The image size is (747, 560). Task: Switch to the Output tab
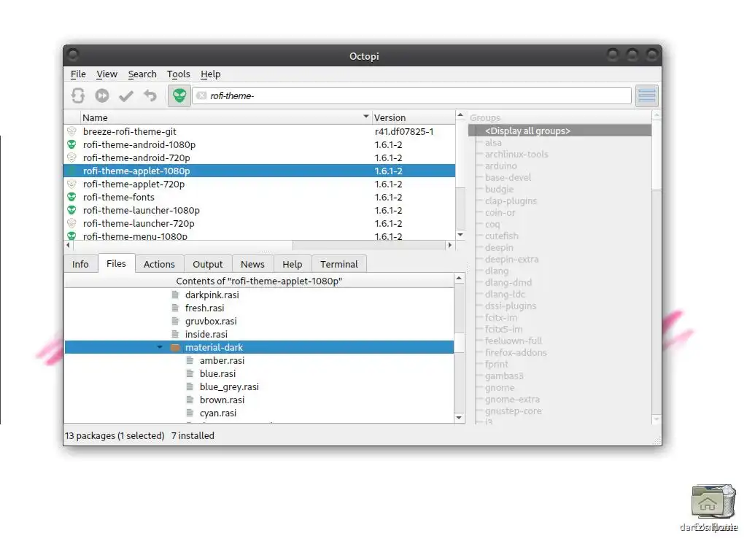coord(208,264)
